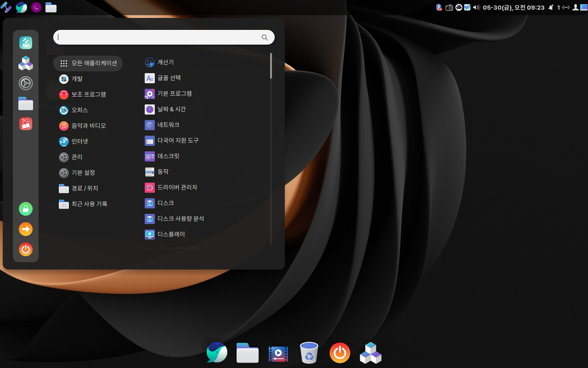Click the app list scrollbar
588x368 pixels.
point(271,66)
